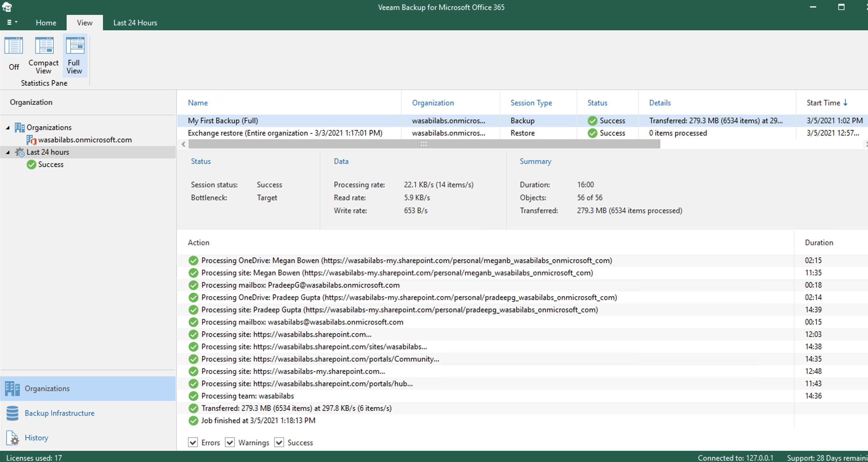Sort by Organization column header

433,103
